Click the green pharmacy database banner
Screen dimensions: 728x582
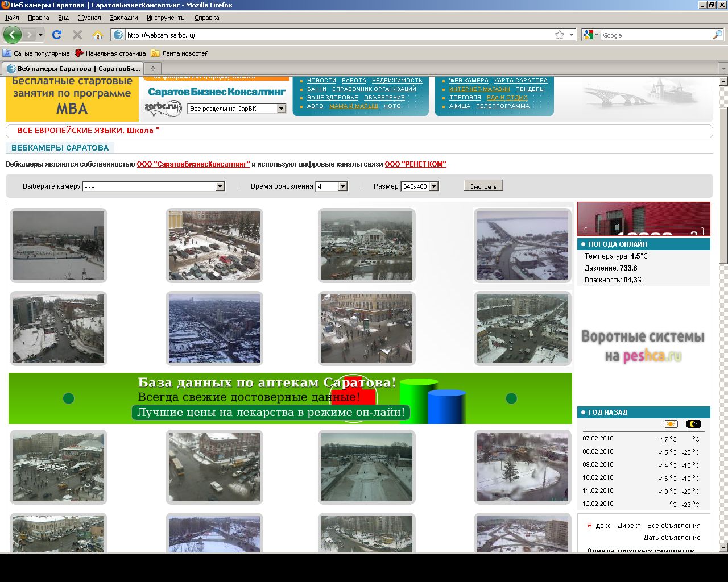click(290, 398)
